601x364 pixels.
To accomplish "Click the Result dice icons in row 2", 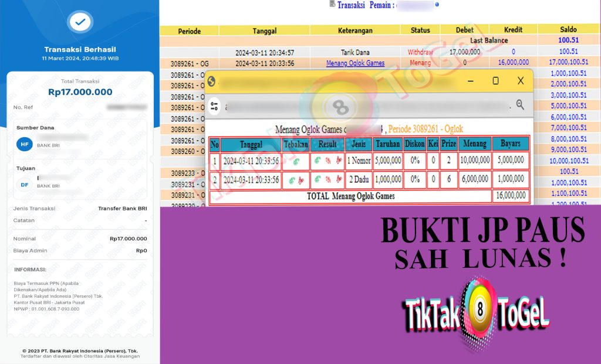I will [x=327, y=179].
